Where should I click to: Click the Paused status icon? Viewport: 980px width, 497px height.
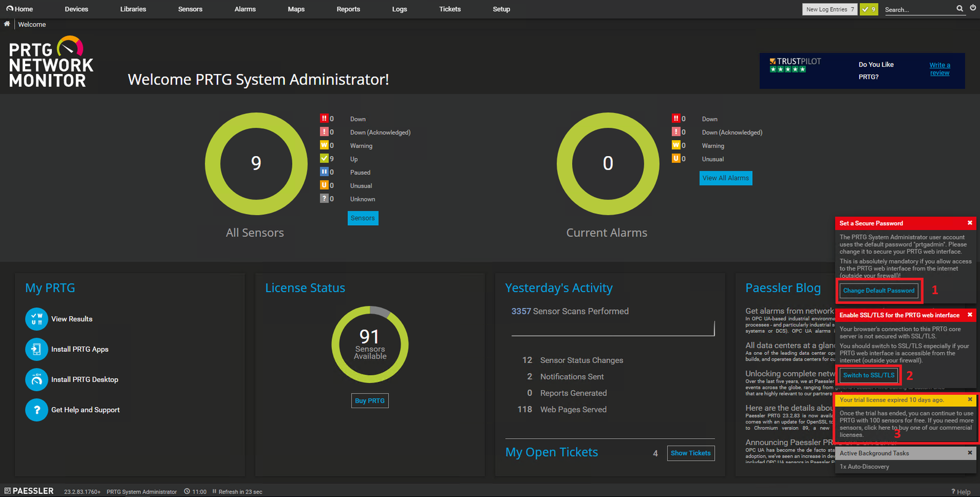[324, 171]
